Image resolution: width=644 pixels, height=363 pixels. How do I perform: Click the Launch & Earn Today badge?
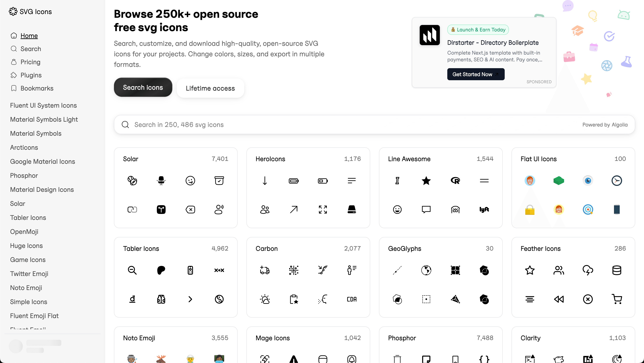478,30
